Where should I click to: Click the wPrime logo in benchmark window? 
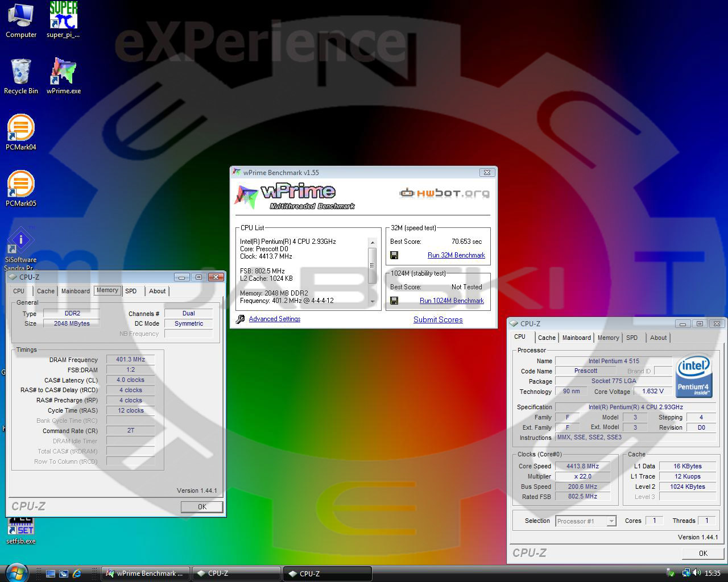coord(295,196)
